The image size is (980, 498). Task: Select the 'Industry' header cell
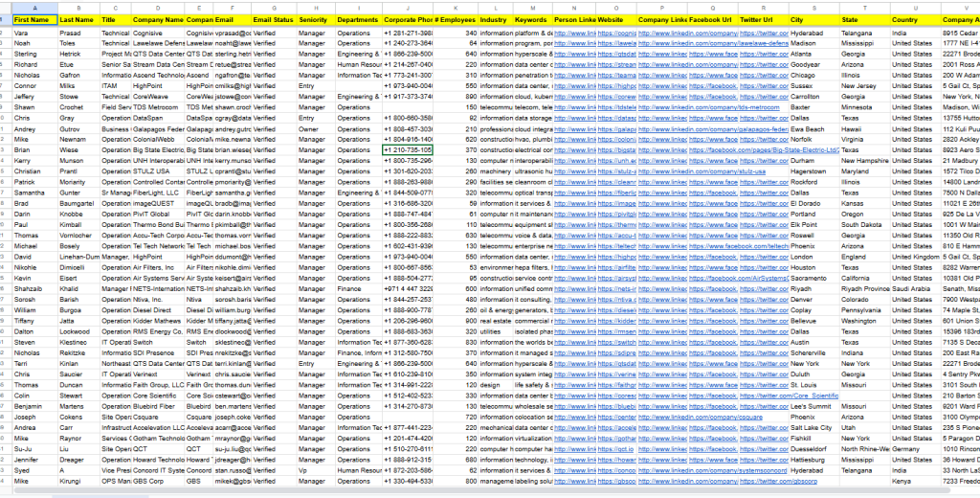coord(496,20)
